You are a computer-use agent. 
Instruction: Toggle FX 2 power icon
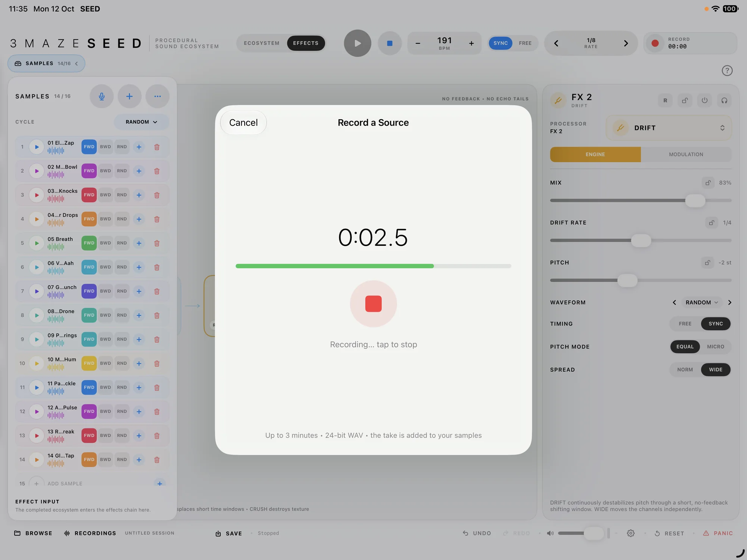coord(704,100)
